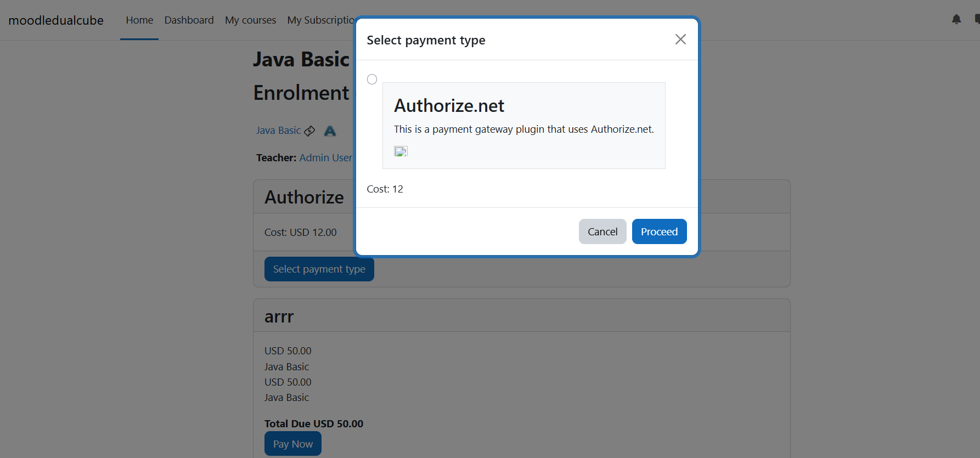Click the tag icon beside Java Basic
Image resolution: width=980 pixels, height=458 pixels.
pyautogui.click(x=309, y=131)
